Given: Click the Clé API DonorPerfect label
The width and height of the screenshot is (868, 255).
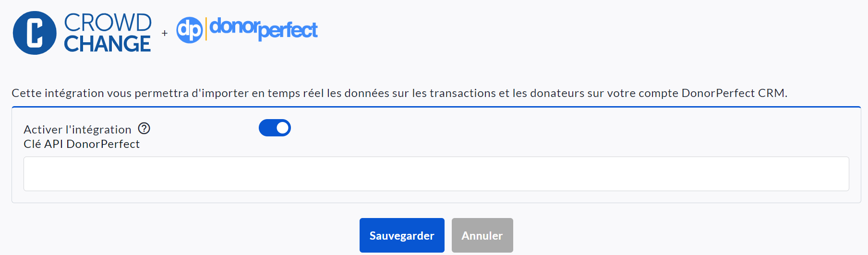Looking at the screenshot, I should point(82,144).
